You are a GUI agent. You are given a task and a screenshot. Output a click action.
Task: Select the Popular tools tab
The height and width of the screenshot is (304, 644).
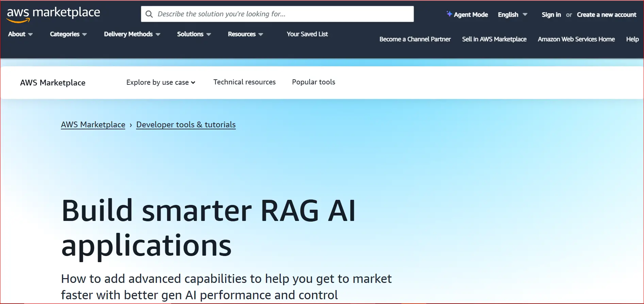[x=313, y=82]
